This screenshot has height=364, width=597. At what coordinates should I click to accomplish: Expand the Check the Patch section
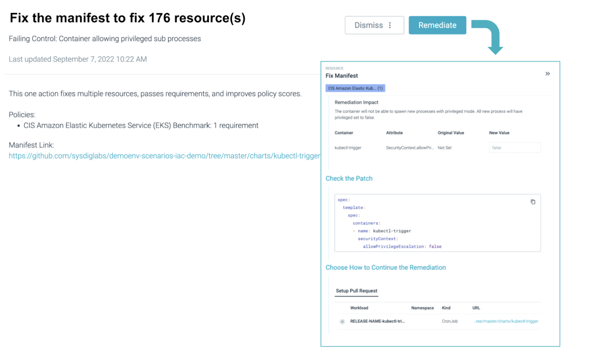click(x=349, y=178)
